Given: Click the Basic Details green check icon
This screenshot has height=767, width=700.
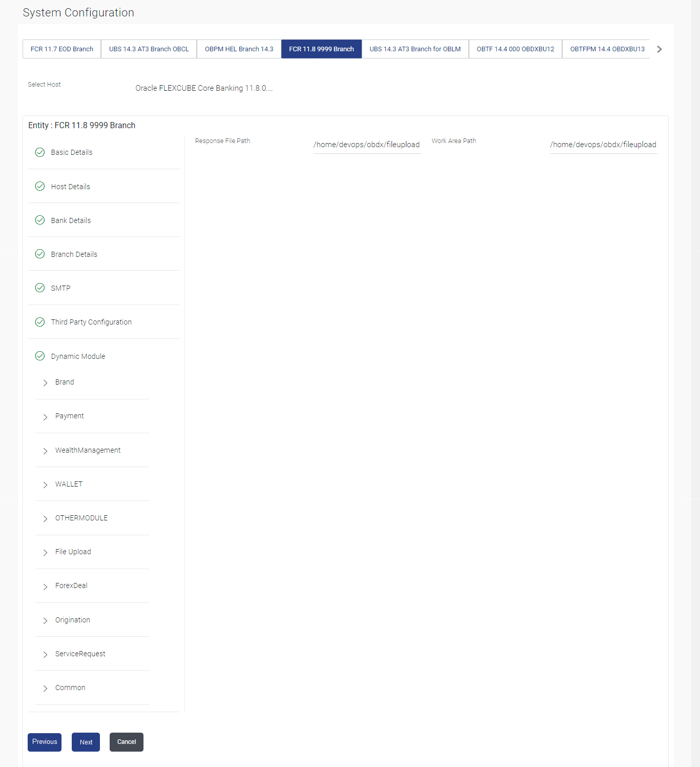Looking at the screenshot, I should click(x=40, y=152).
